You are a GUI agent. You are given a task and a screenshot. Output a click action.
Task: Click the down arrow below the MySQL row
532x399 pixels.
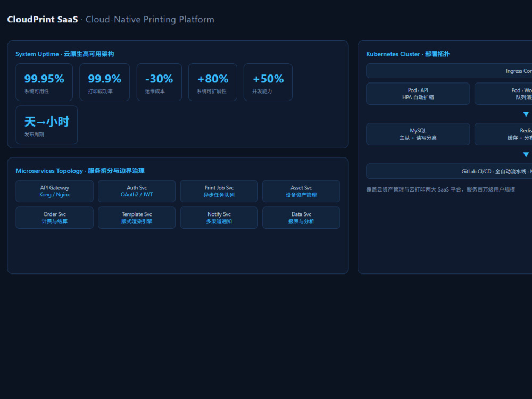click(x=526, y=154)
